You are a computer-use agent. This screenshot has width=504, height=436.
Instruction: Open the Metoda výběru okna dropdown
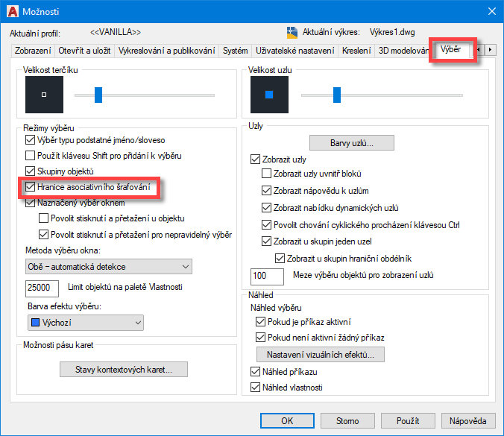[x=109, y=267]
